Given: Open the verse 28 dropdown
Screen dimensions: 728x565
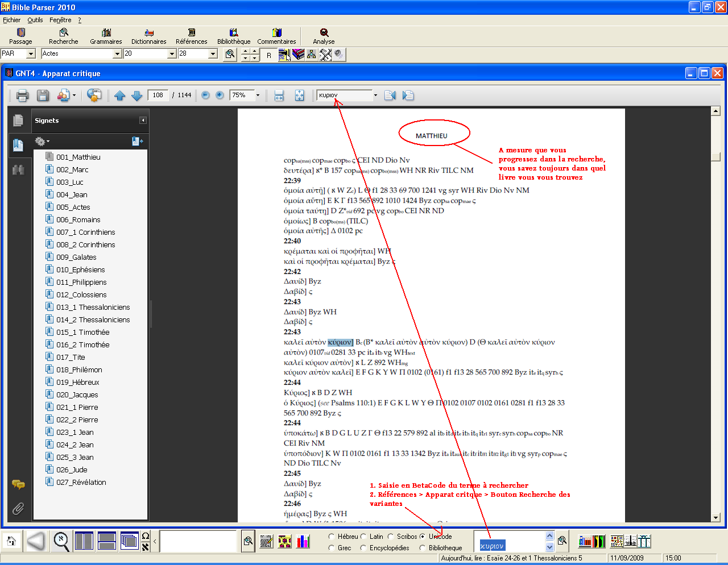Looking at the screenshot, I should (x=213, y=53).
